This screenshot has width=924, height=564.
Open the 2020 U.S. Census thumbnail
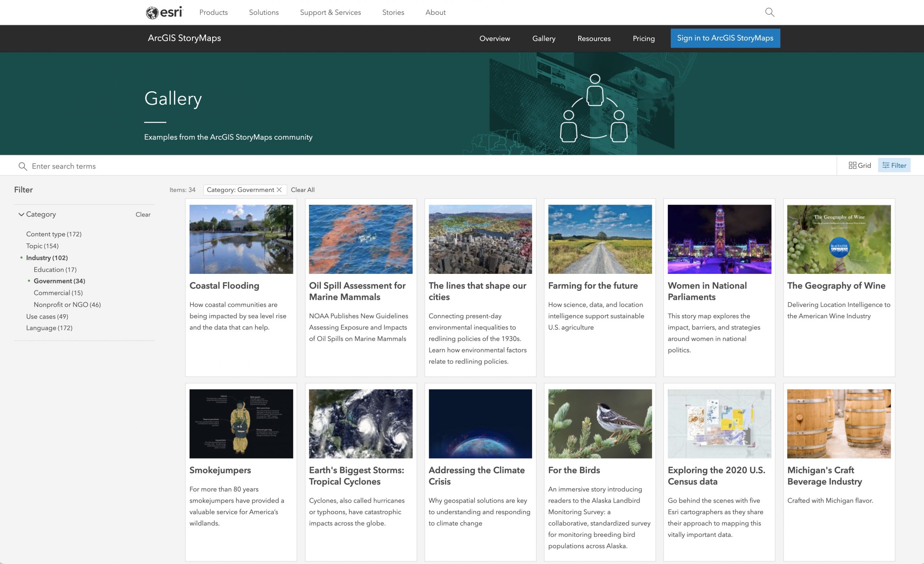coord(720,424)
